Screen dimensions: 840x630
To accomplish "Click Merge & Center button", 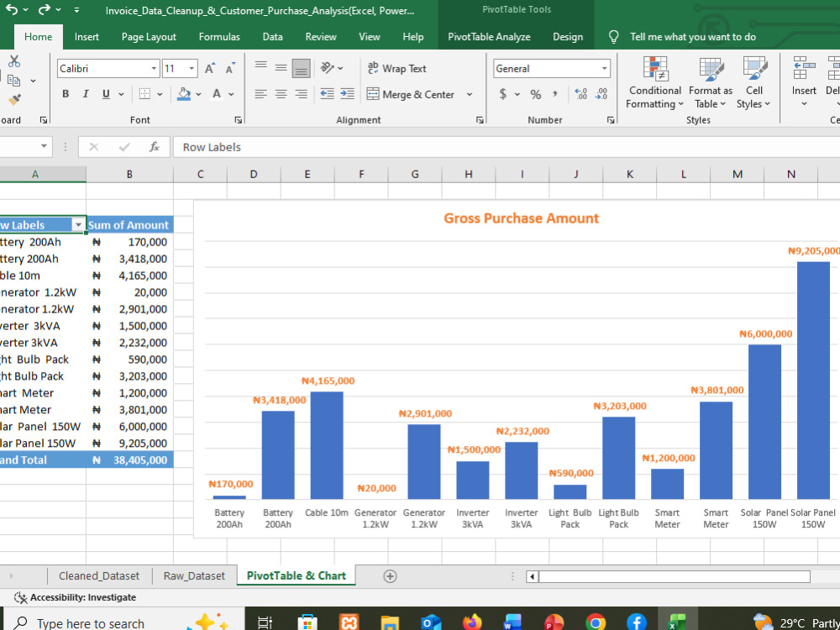I will coord(411,94).
